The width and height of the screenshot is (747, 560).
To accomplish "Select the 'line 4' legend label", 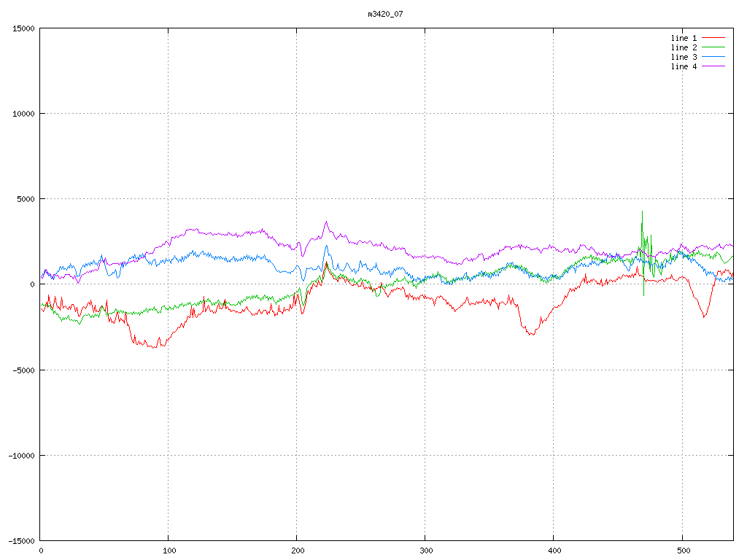I will pos(684,66).
